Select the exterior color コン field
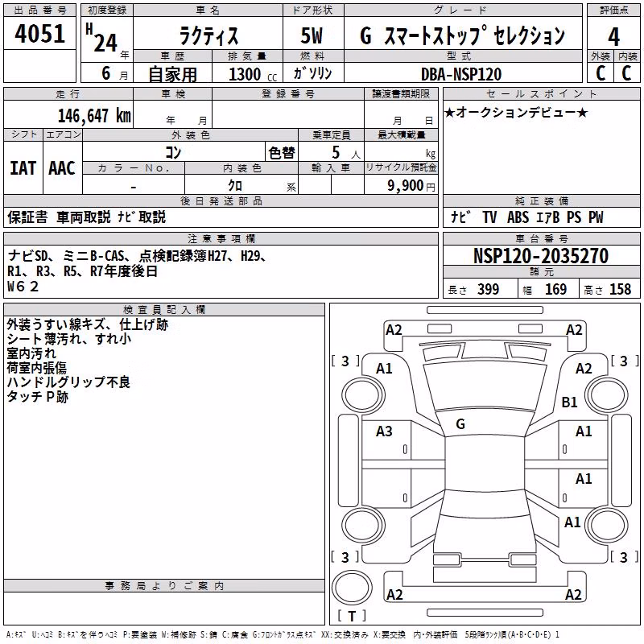The image size is (644, 644). 173,152
